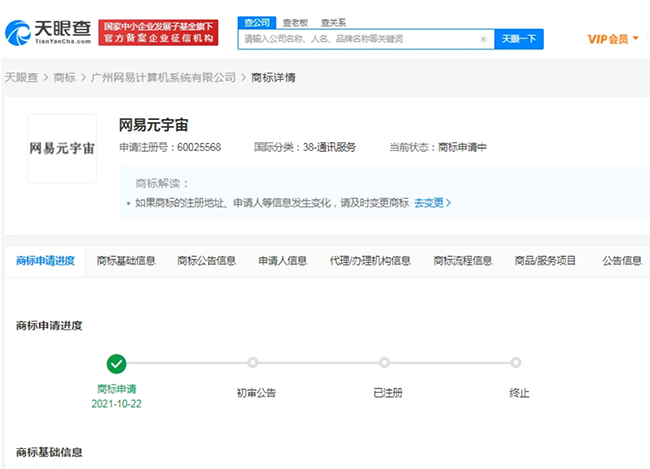
Task: Click the 初审公告 progress step marker
Action: point(253,363)
